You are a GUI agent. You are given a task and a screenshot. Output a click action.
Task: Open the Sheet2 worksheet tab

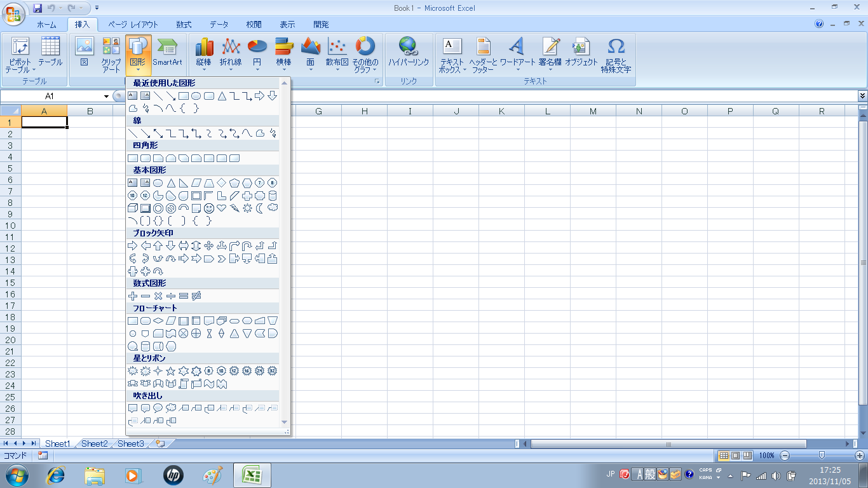point(94,444)
